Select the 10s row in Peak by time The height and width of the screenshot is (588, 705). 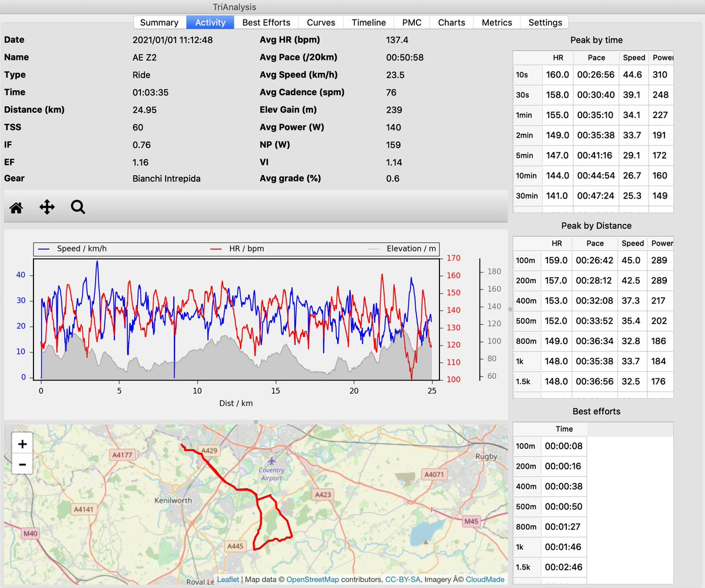tap(593, 75)
